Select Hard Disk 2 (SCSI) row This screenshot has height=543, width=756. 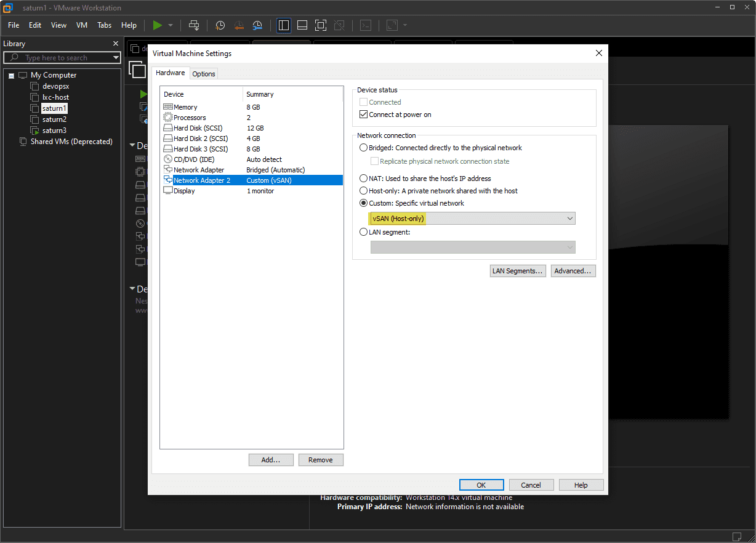251,139
